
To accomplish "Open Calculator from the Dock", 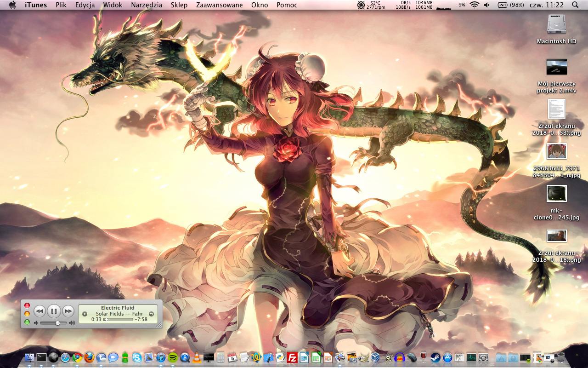I will [220, 357].
